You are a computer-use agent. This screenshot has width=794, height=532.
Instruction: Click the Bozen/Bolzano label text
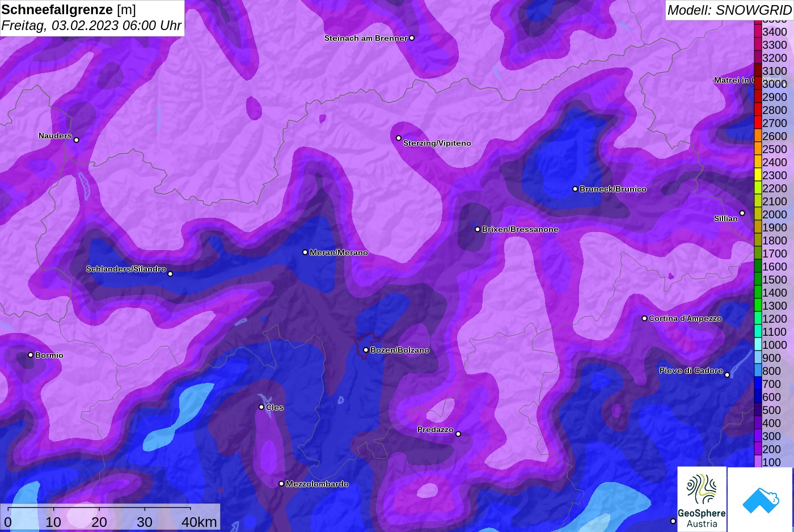point(400,350)
